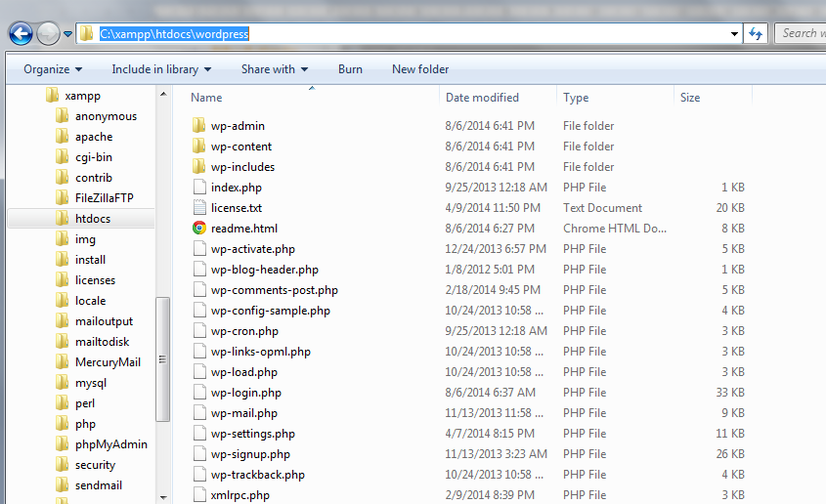Select the img folder in tree
The width and height of the screenshot is (826, 504).
tap(85, 239)
